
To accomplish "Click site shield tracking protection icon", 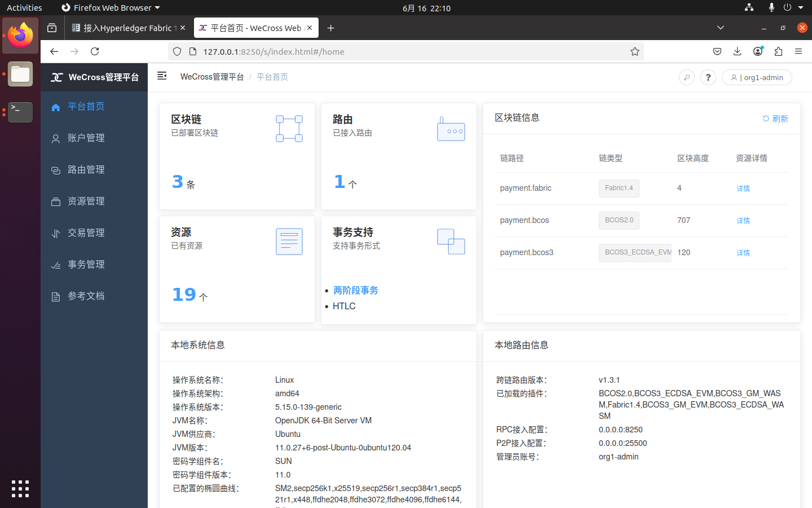I will [x=177, y=51].
